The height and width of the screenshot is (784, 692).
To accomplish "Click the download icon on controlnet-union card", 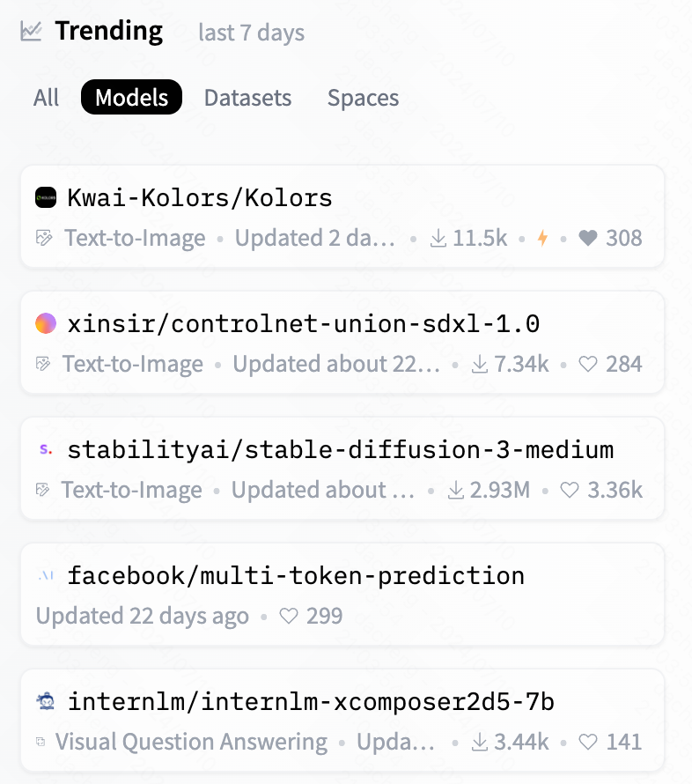I will pos(480,364).
